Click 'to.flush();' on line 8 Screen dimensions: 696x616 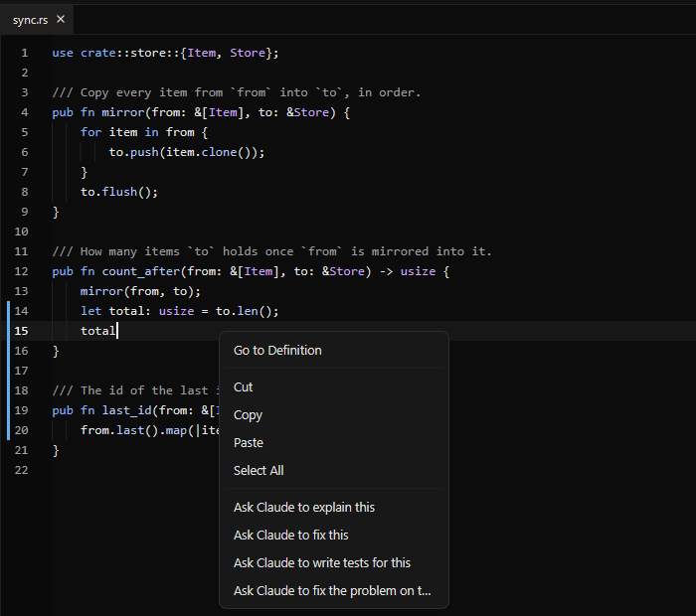pos(119,192)
